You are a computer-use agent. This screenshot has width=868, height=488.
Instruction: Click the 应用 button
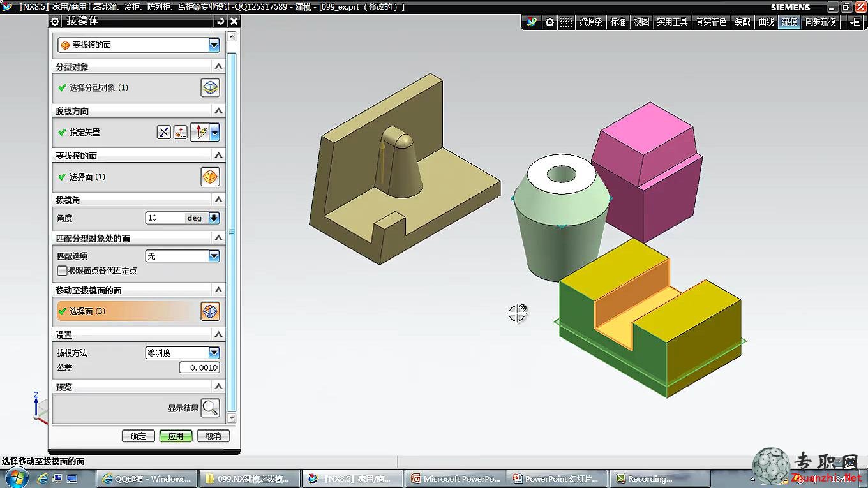click(176, 436)
